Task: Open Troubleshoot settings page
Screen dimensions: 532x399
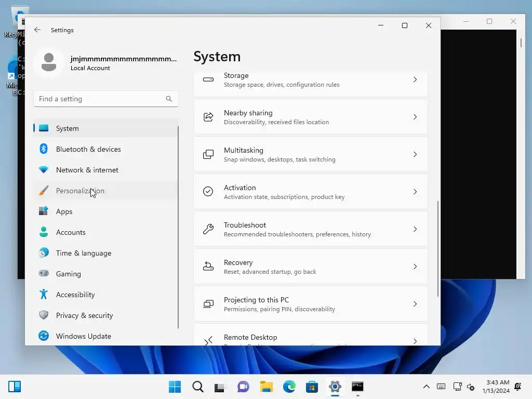Action: pyautogui.click(x=311, y=229)
